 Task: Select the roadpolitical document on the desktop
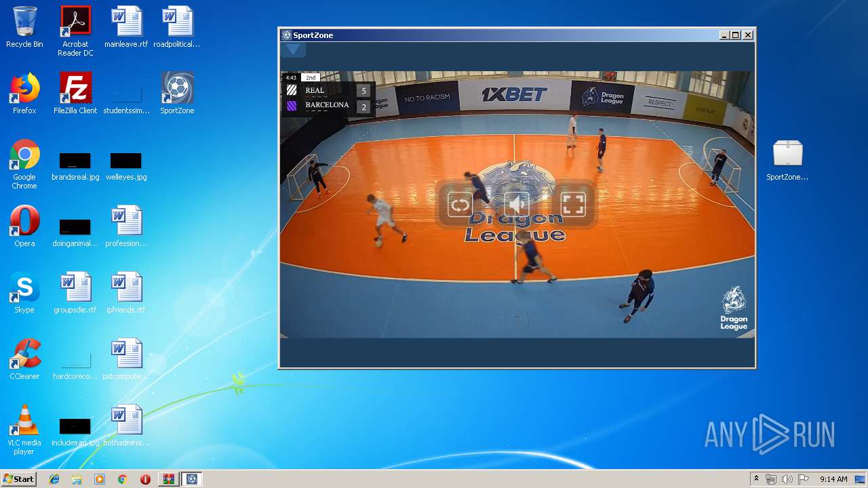coord(177,27)
